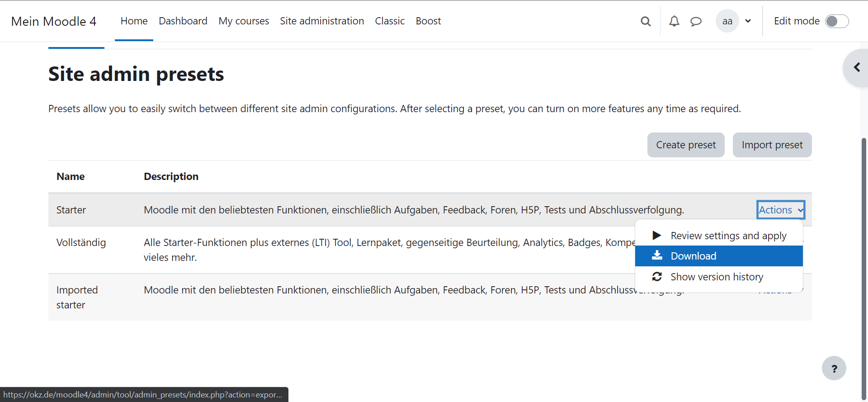Choose Review settings and apply
868x402 pixels.
[x=719, y=235]
